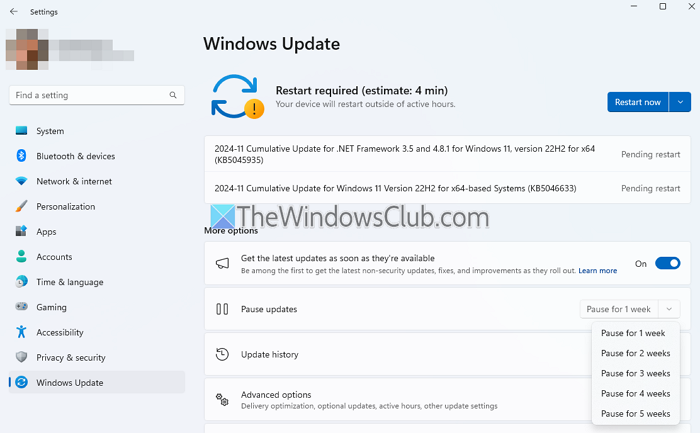Click the KB5045935 .NET Framework update row
The width and height of the screenshot is (700, 433).
447,154
